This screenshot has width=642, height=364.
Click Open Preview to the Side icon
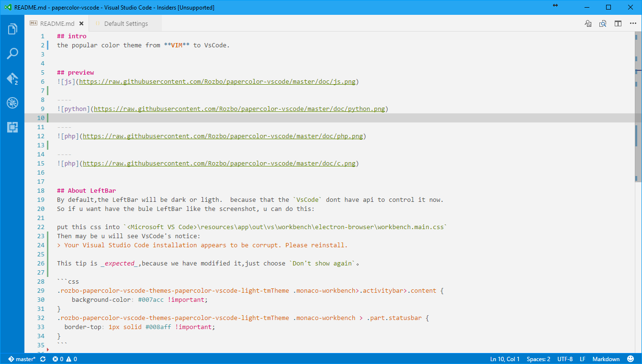click(x=603, y=23)
